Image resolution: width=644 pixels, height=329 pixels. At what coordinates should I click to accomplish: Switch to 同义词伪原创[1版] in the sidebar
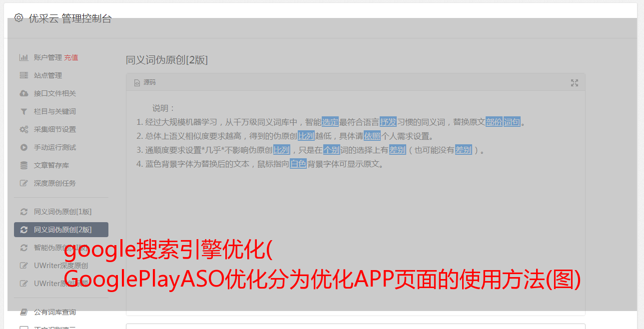[x=62, y=212]
